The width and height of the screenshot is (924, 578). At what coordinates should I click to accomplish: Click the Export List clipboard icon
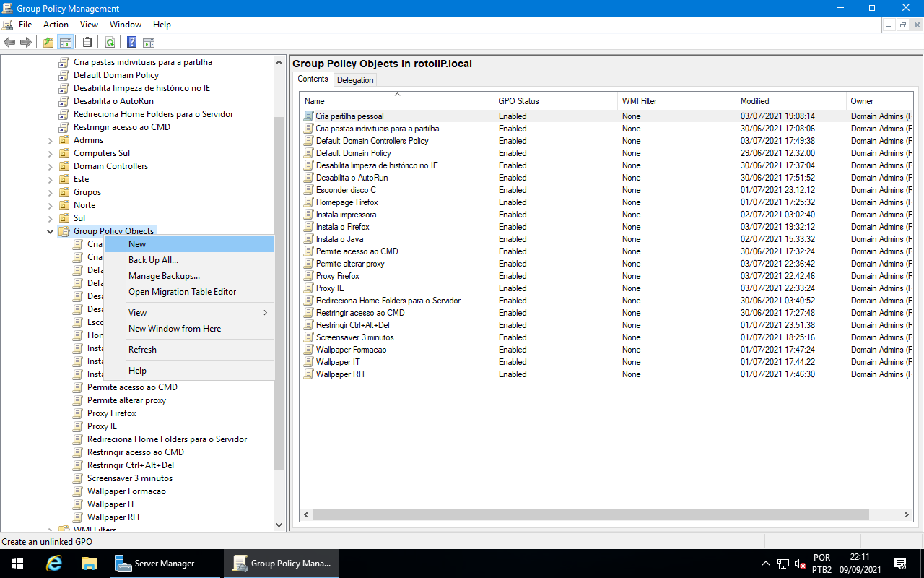(x=87, y=42)
